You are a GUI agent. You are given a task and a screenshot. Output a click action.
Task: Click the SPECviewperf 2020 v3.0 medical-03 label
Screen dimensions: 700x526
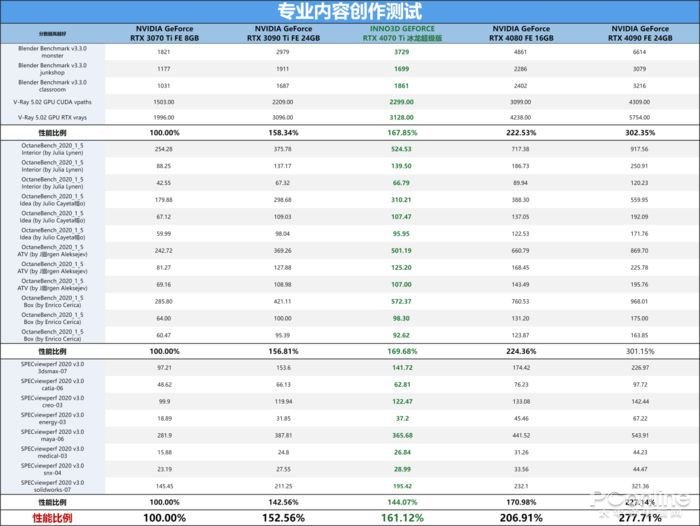click(x=52, y=453)
